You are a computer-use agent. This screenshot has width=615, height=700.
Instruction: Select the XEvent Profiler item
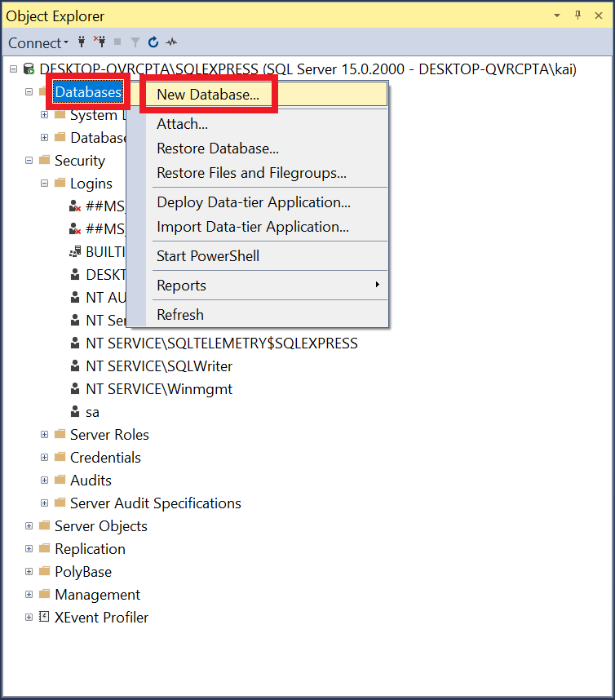tap(101, 618)
